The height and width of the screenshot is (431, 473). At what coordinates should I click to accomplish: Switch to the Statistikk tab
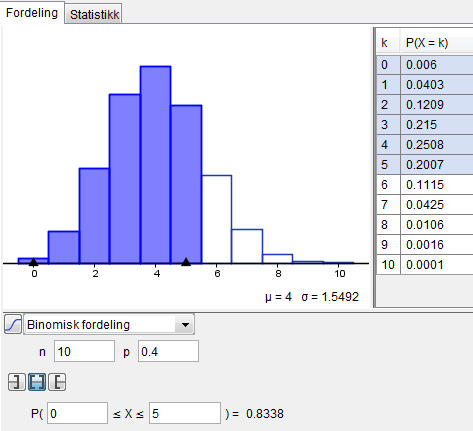click(x=94, y=14)
